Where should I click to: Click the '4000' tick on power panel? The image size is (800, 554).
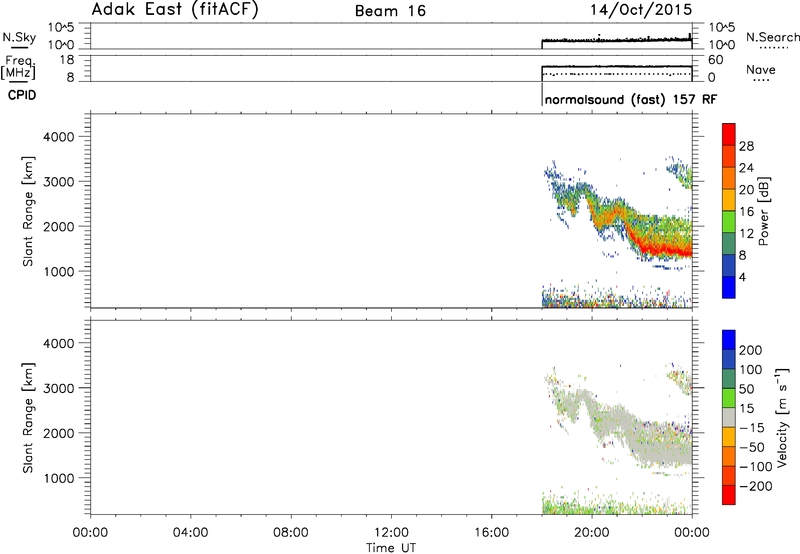click(58, 137)
